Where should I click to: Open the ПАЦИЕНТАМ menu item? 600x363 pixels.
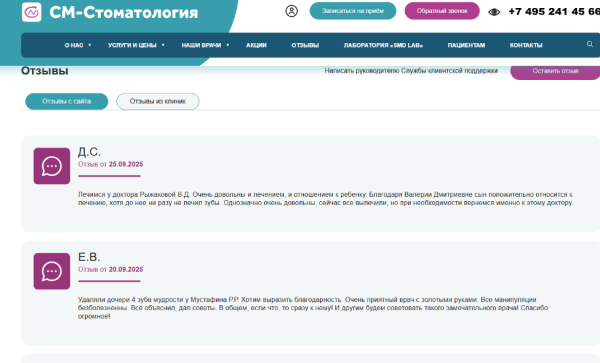pyautogui.click(x=466, y=45)
